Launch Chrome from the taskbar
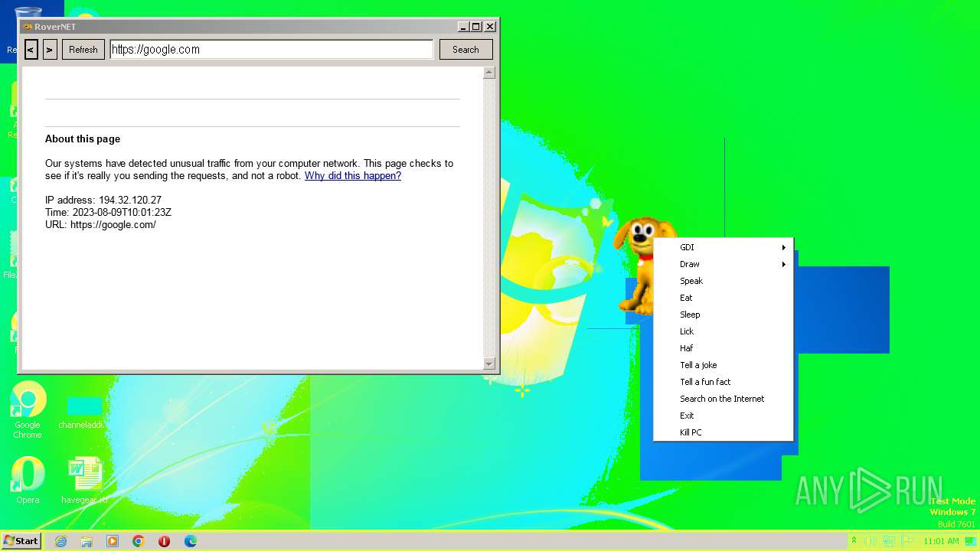 pos(139,541)
